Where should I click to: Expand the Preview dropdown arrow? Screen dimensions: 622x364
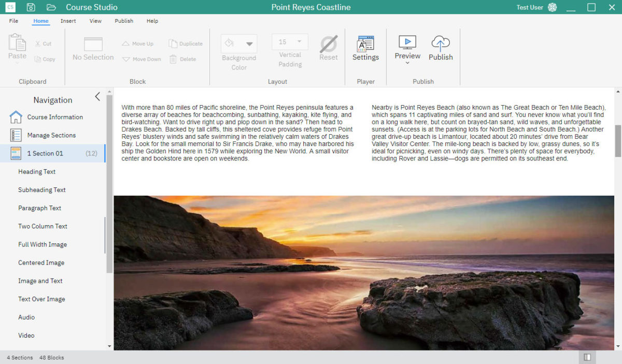407,63
